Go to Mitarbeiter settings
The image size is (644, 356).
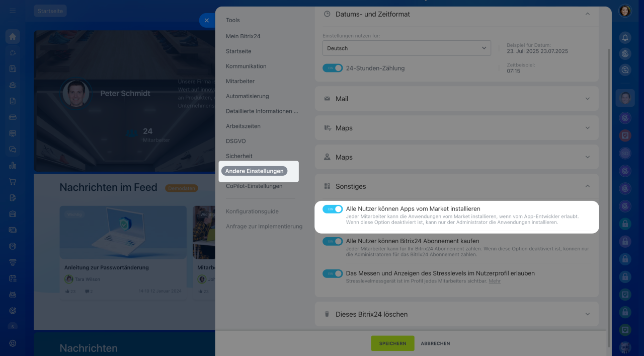click(240, 81)
